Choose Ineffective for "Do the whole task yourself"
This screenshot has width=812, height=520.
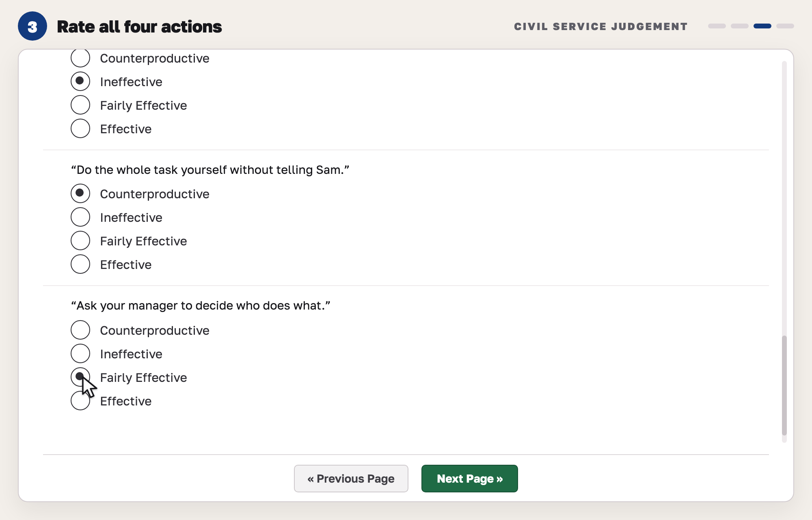pos(80,217)
